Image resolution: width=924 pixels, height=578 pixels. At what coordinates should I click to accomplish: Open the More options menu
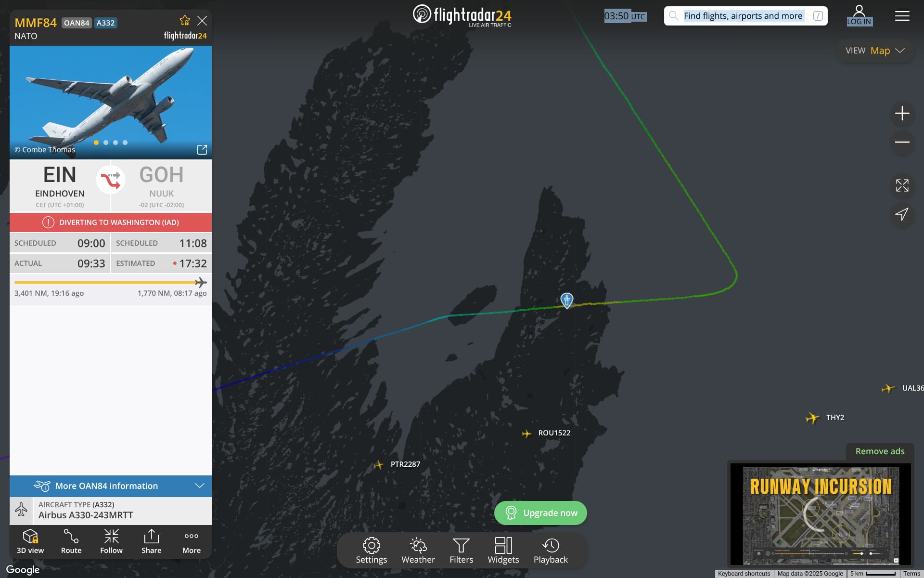pos(192,541)
